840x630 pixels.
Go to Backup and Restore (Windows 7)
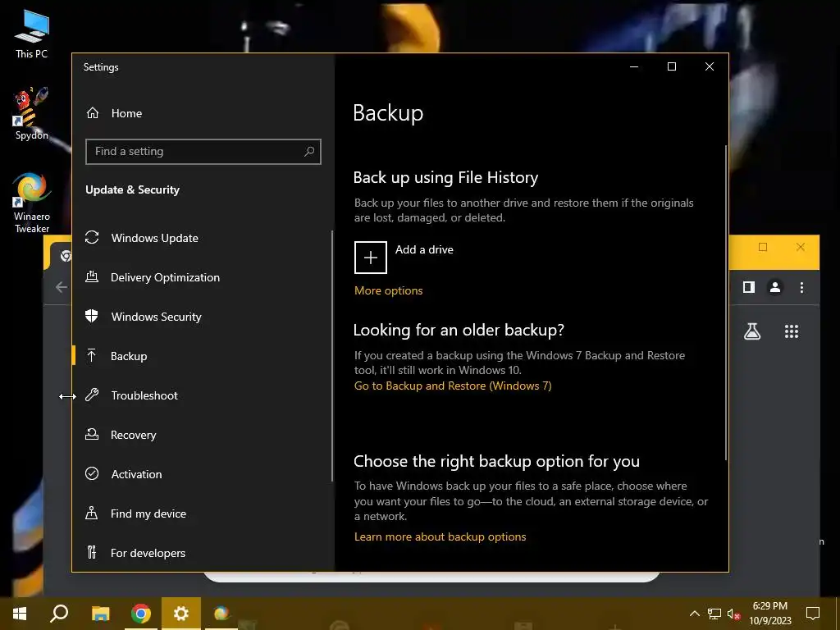453,386
